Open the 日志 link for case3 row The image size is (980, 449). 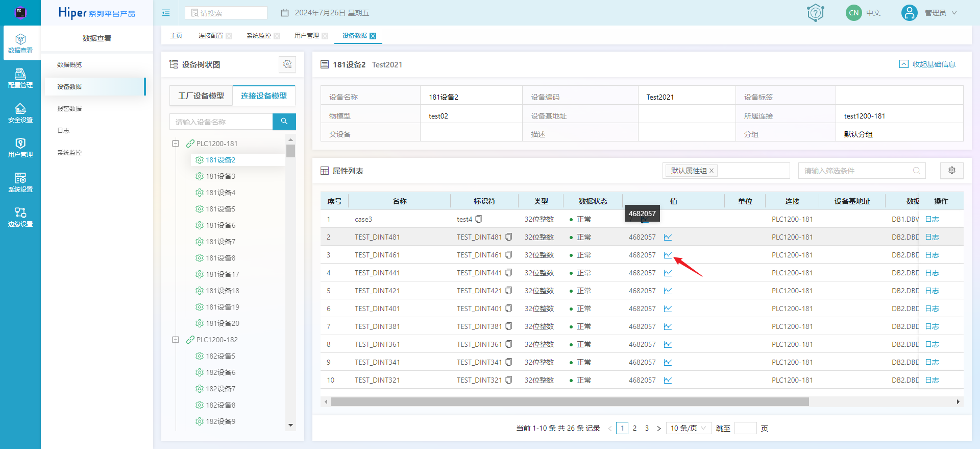[x=932, y=219]
